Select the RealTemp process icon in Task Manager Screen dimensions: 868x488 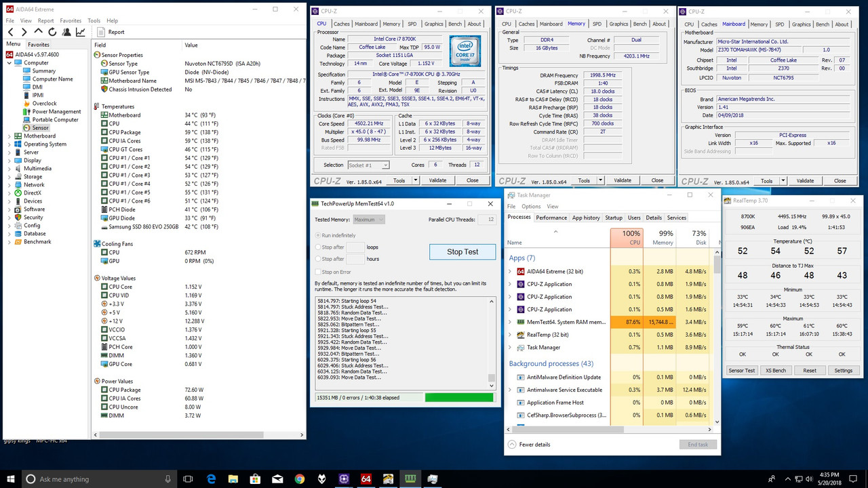tap(521, 335)
